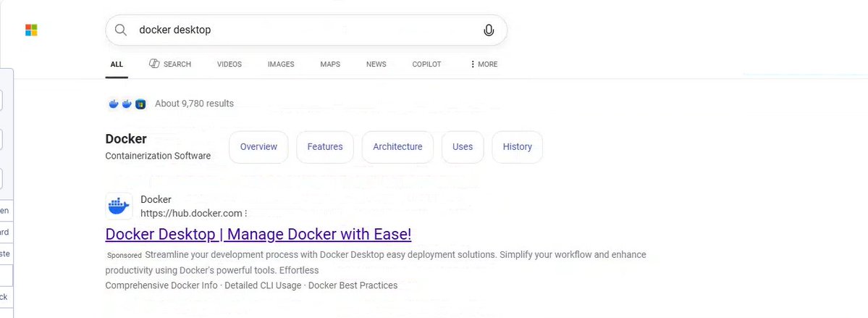Select the ALL tab
The height and width of the screenshot is (318, 868).
coord(117,64)
